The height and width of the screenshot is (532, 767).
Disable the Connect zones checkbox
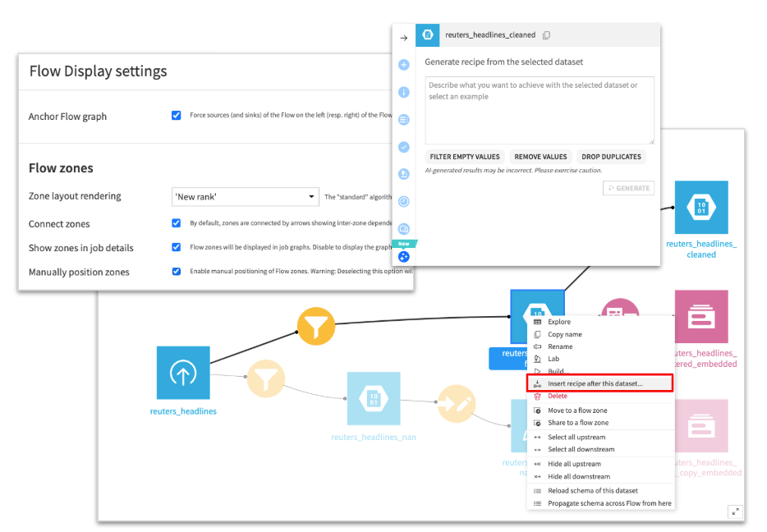tap(176, 223)
